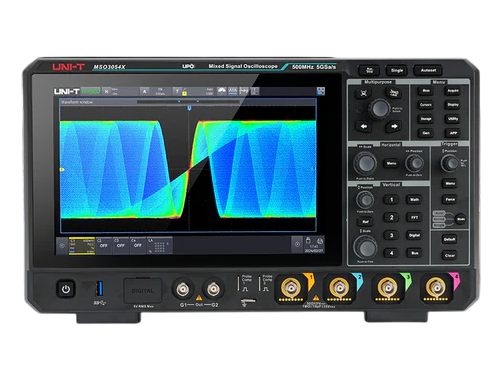The image size is (500, 375).
Task: Tap the H horizontal icon in top bar
Action: click(x=107, y=91)
